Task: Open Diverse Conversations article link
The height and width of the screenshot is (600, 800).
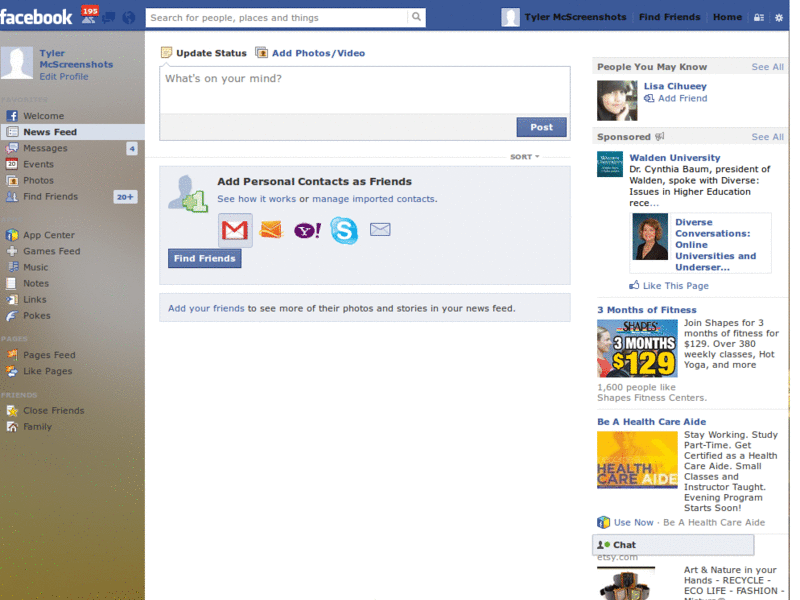Action: tap(715, 245)
